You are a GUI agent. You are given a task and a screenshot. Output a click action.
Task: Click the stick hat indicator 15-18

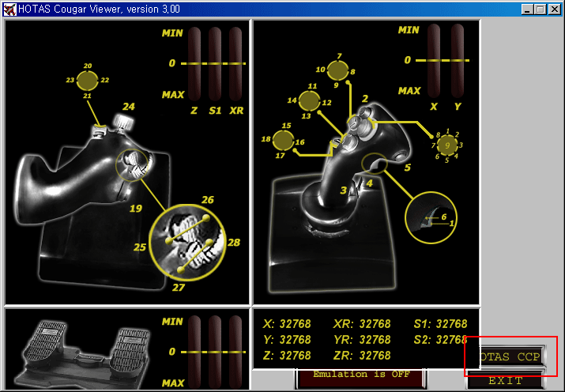[283, 141]
